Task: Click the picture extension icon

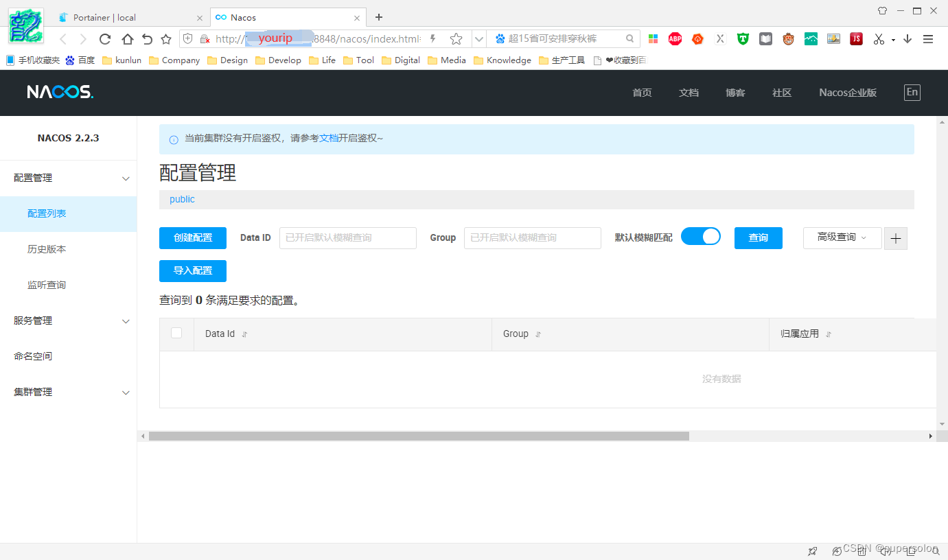Action: point(833,39)
